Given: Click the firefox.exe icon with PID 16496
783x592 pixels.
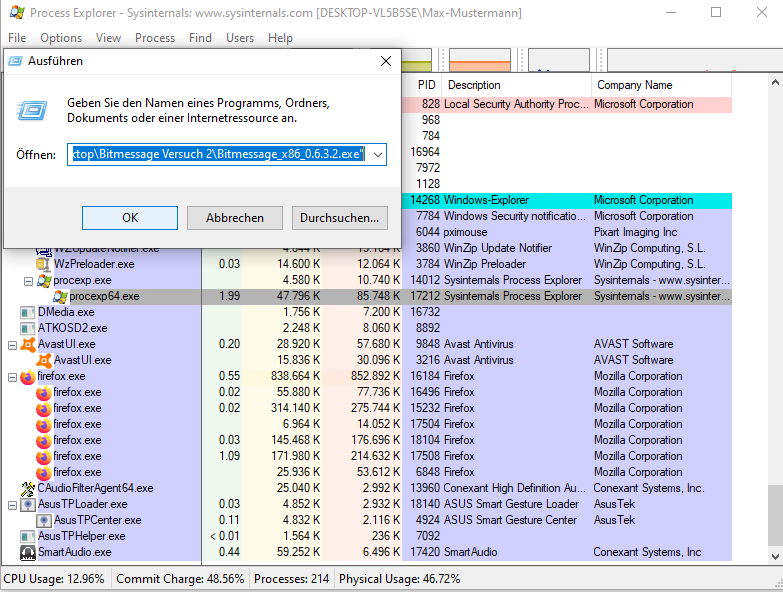Looking at the screenshot, I should pos(44,392).
